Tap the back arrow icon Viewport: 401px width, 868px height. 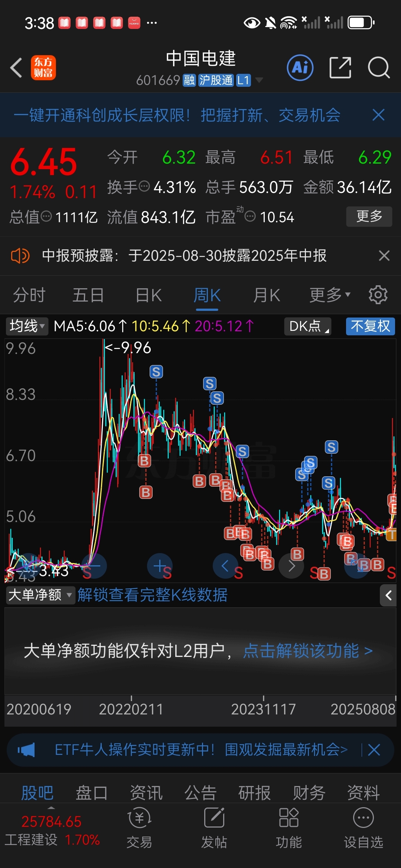(x=16, y=68)
